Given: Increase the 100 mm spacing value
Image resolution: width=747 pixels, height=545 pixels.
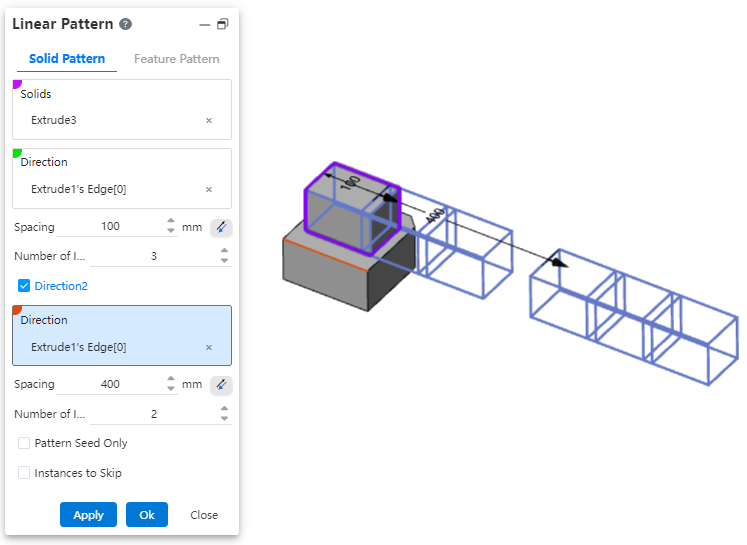Looking at the screenshot, I should pos(171,222).
